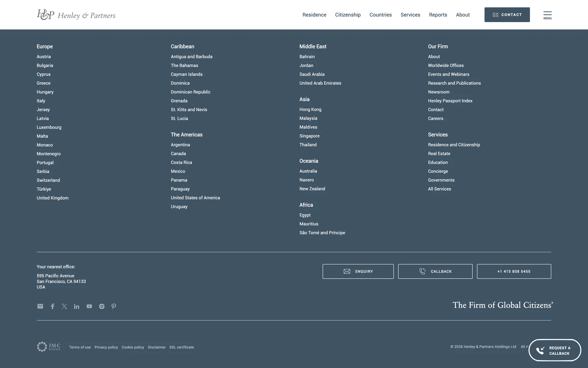Open the Costa Rica link
Screen dimensions: 588x368
pyautogui.click(x=181, y=162)
